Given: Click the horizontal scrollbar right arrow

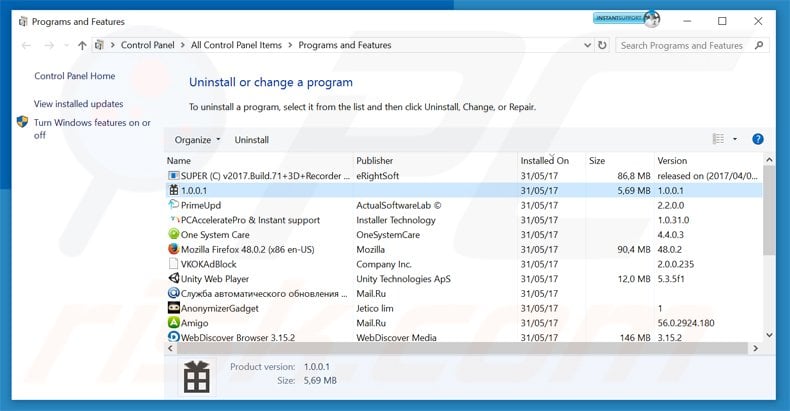Looking at the screenshot, I should (755, 348).
